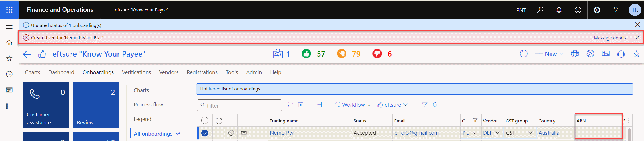Switch to the Dashboard tab

click(x=61, y=72)
